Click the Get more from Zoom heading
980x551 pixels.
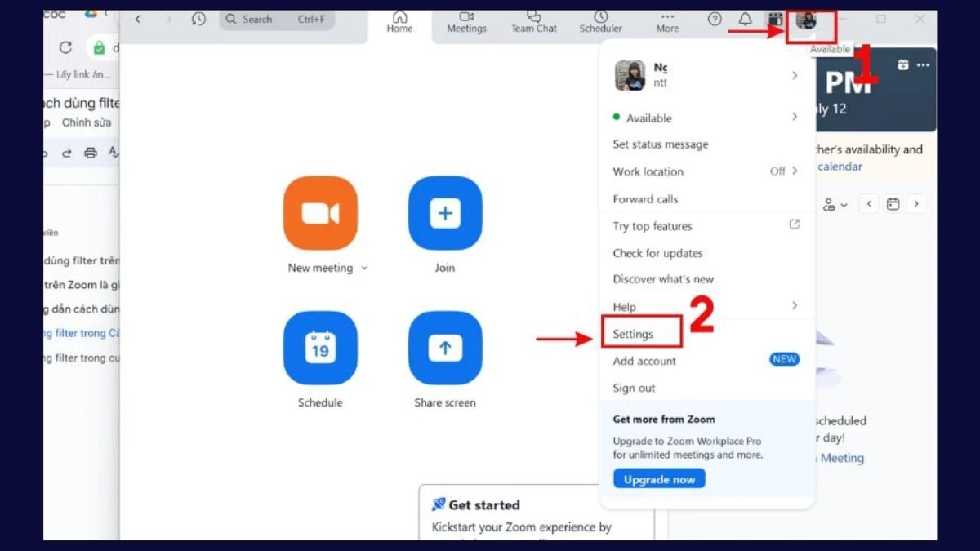coord(664,419)
